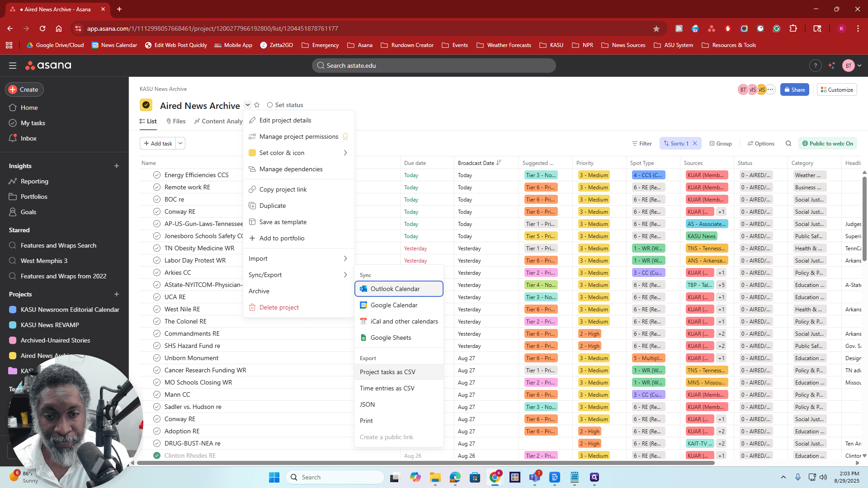Add a new project with plus icon
Screen dimensions: 868x488
[117, 294]
